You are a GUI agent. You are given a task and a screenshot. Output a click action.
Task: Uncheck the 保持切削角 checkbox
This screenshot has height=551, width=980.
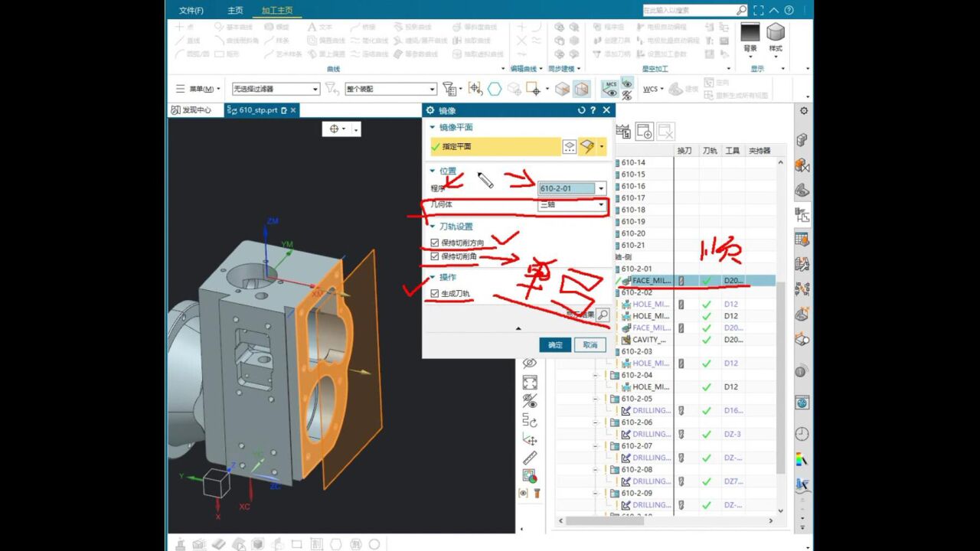tap(435, 256)
